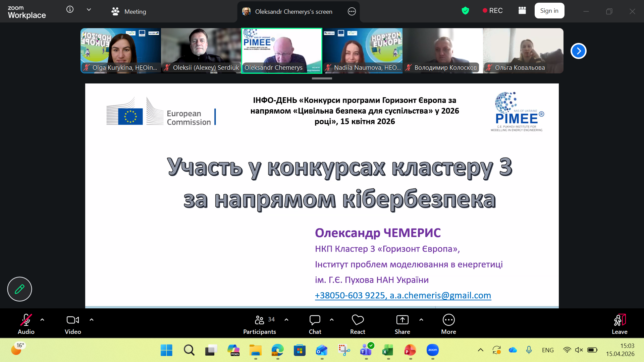Expand video options arrow next to Video

(92, 320)
